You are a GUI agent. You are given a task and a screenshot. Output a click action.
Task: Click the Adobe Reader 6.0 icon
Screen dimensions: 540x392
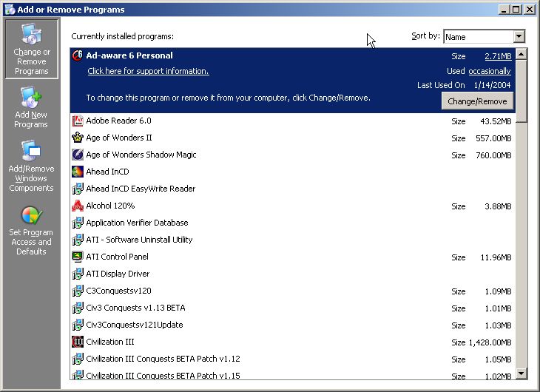pyautogui.click(x=78, y=121)
